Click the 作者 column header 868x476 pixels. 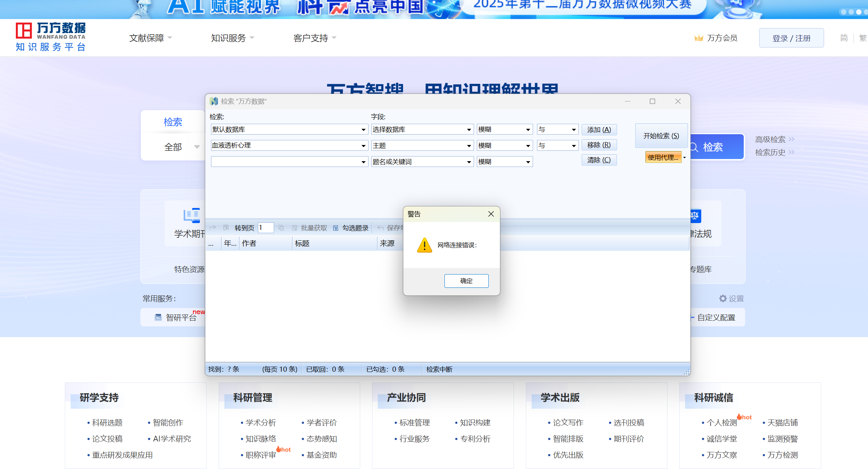pos(266,243)
